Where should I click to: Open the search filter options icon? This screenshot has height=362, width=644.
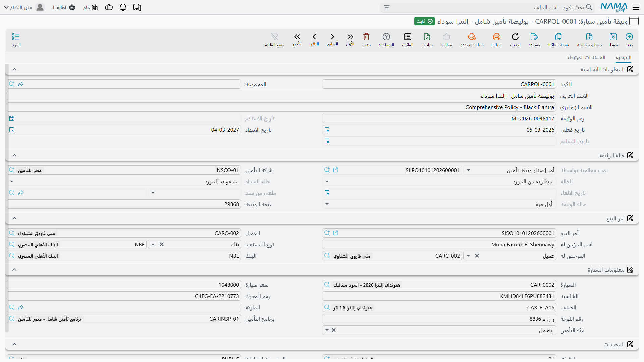tap(387, 7)
